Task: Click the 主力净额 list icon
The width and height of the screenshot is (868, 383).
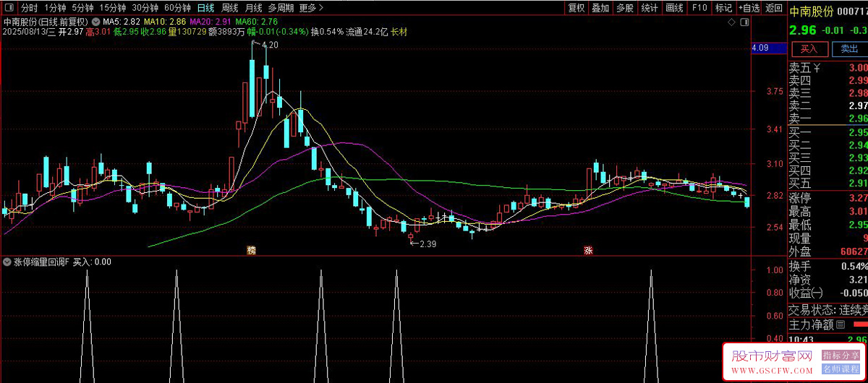Action: pos(841,325)
